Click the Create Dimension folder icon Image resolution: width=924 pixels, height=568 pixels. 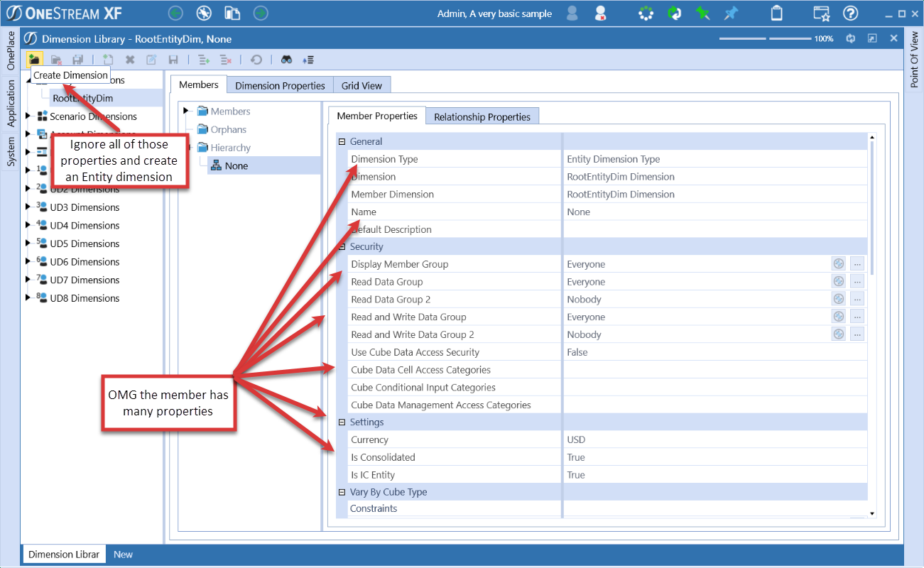(x=34, y=60)
